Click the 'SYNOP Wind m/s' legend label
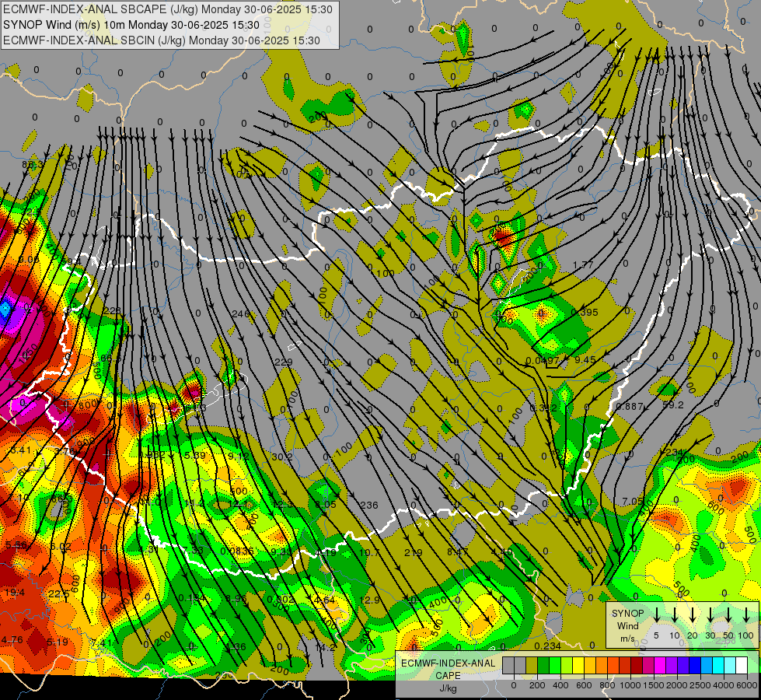 tap(627, 625)
